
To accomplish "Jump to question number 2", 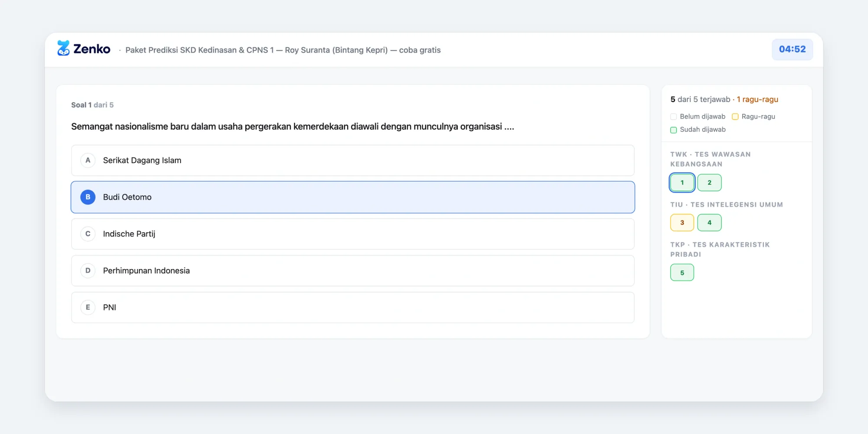I will (710, 183).
